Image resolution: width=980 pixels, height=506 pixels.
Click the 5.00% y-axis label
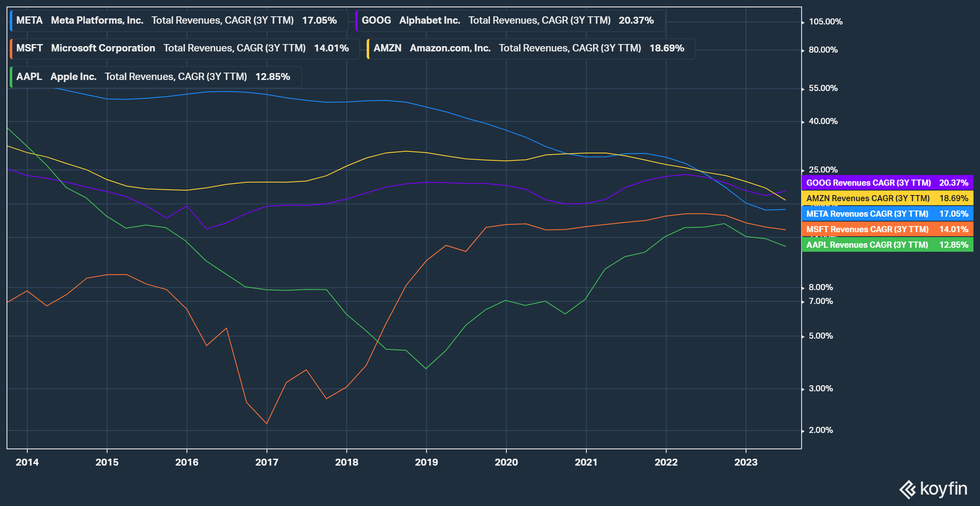pyautogui.click(x=821, y=336)
